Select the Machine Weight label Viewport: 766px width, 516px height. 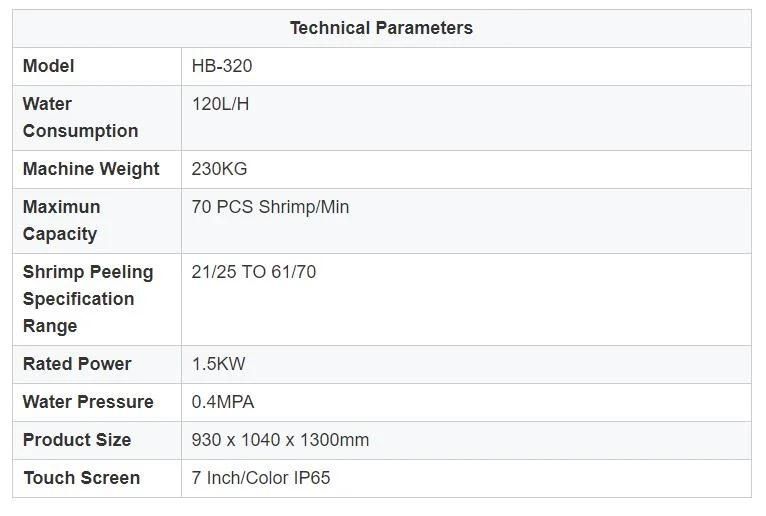[x=91, y=169]
